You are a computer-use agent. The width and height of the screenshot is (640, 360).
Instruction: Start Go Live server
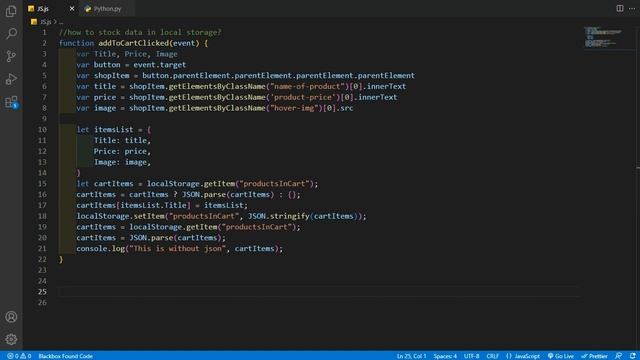coord(561,356)
